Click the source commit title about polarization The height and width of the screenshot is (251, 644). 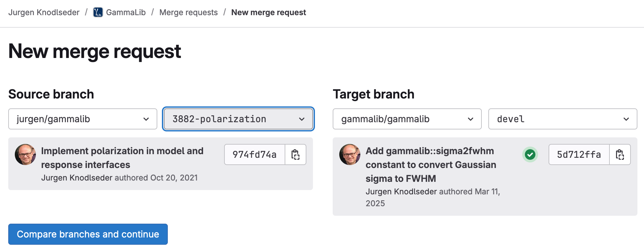122,157
